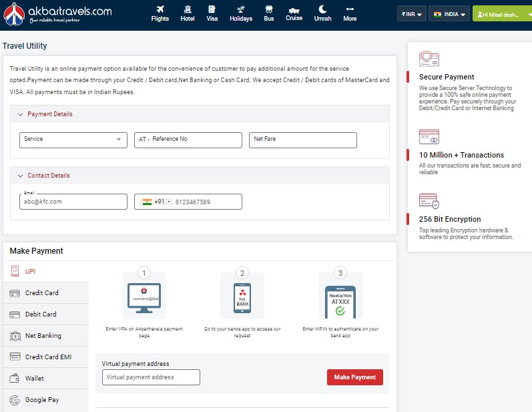This screenshot has width=532, height=412.
Task: Click the Email field with abc@kfc.com
Action: coord(73,202)
